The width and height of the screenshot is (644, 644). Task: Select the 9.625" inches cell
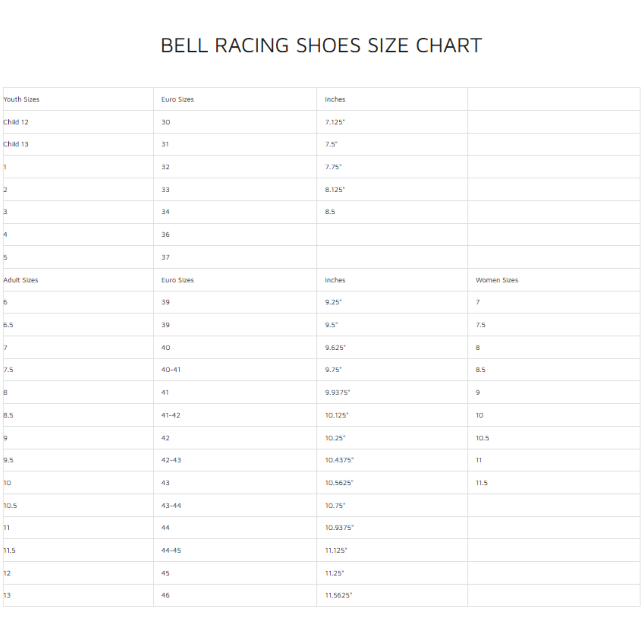335,348
